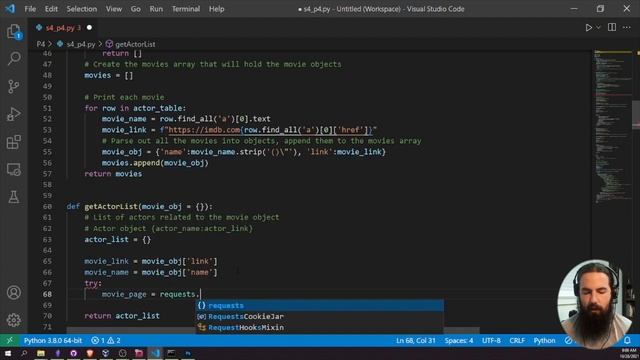This screenshot has width=640, height=360.
Task: Open the Manage gear icon
Action: 14,320
